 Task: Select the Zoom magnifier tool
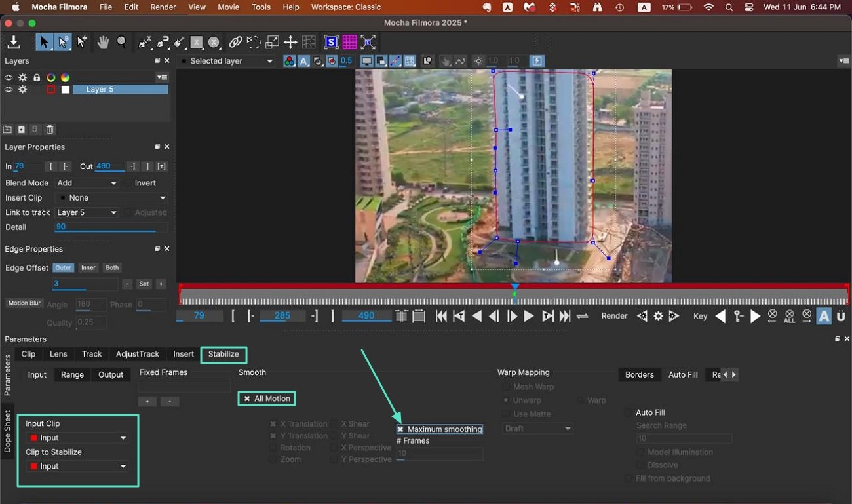[122, 43]
